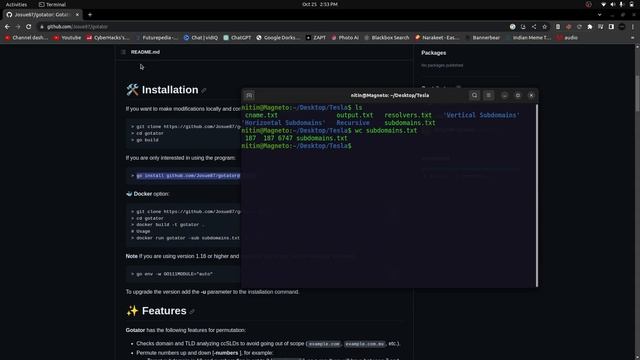640x360 pixels.
Task: Click resolvers.txt in terminal ls output
Action: pos(408,116)
